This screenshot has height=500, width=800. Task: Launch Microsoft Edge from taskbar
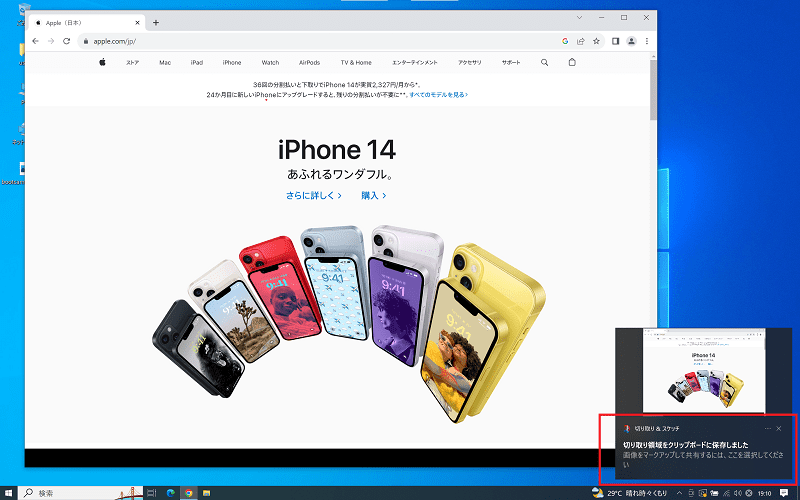(170, 493)
